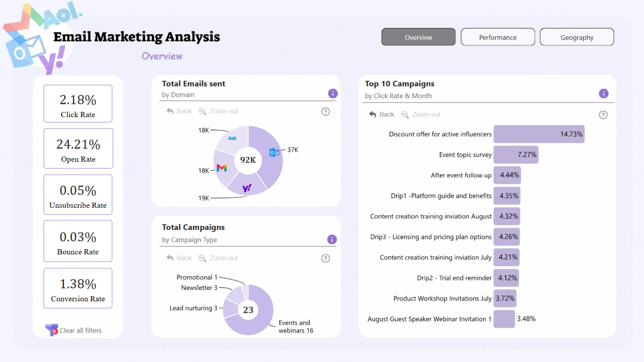Click the Email Marketing Analysis title

[x=137, y=37]
